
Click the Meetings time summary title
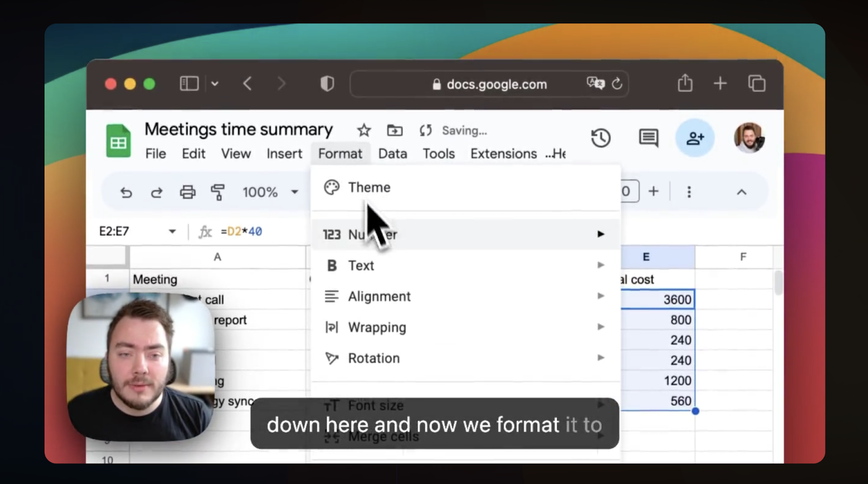(x=239, y=130)
